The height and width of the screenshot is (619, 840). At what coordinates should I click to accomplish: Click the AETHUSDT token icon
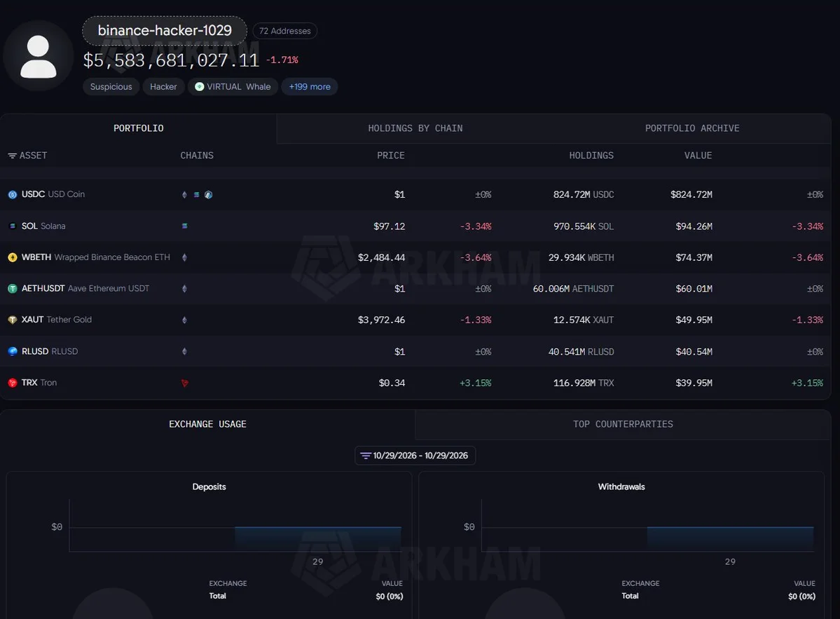pos(13,288)
